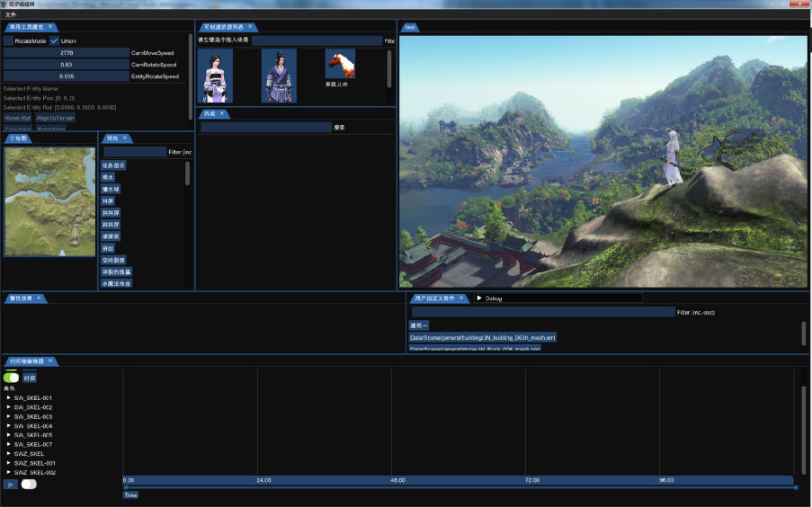Click the 水魔法攻击 effect button
The image size is (812, 507).
pos(117,283)
